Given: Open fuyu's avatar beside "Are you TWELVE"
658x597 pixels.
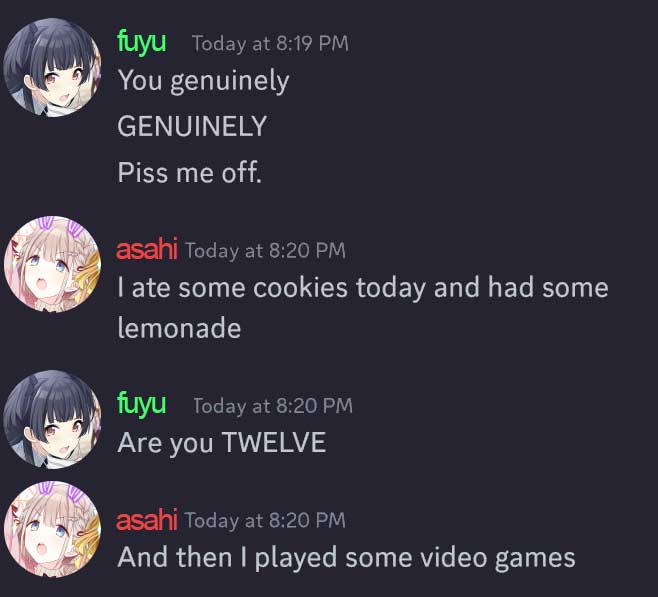Looking at the screenshot, I should click(52, 419).
